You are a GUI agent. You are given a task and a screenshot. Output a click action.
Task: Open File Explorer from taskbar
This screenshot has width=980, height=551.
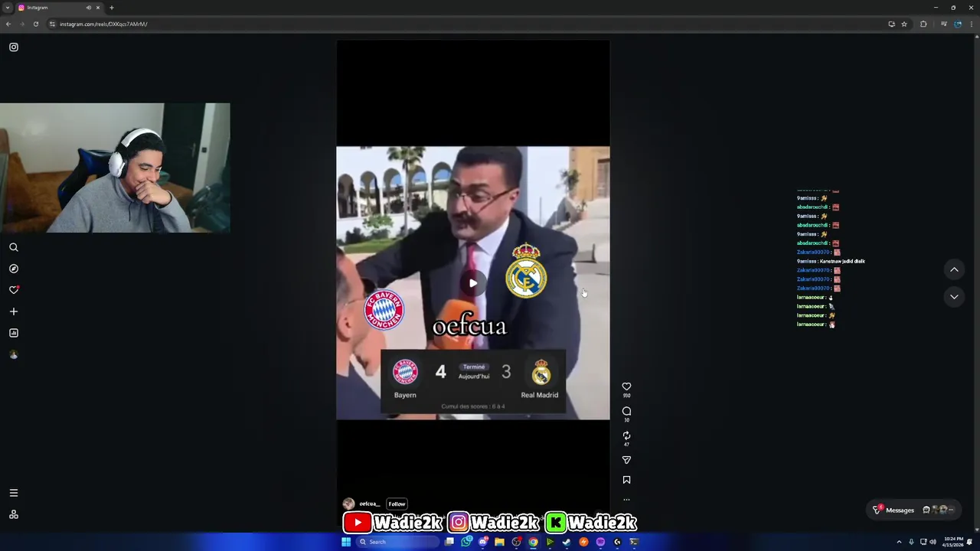(499, 542)
